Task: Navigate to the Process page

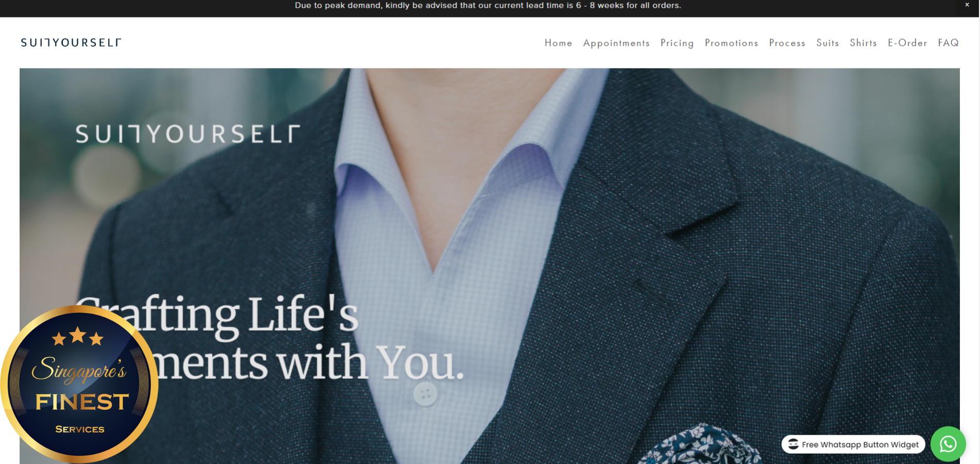Action: click(x=787, y=43)
